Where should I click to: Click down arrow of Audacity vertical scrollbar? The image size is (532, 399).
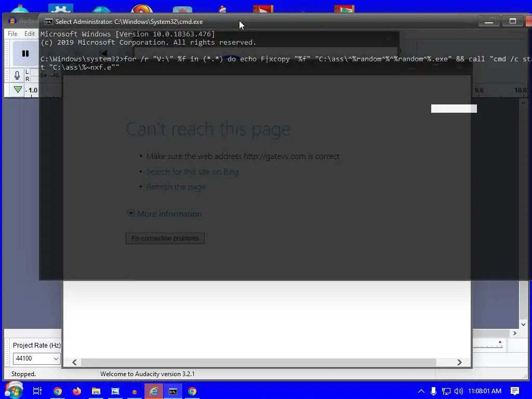click(523, 324)
